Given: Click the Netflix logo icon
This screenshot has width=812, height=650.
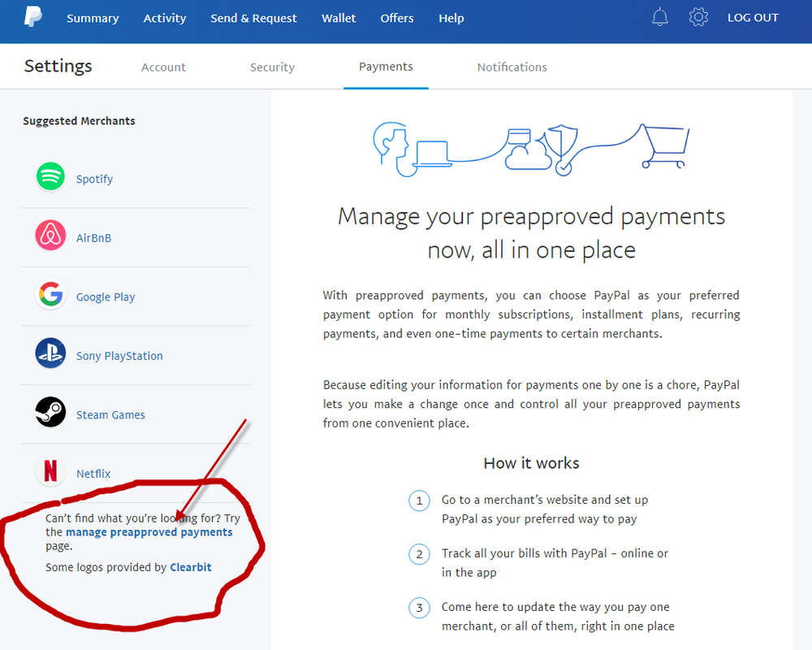Looking at the screenshot, I should pos(50,471).
